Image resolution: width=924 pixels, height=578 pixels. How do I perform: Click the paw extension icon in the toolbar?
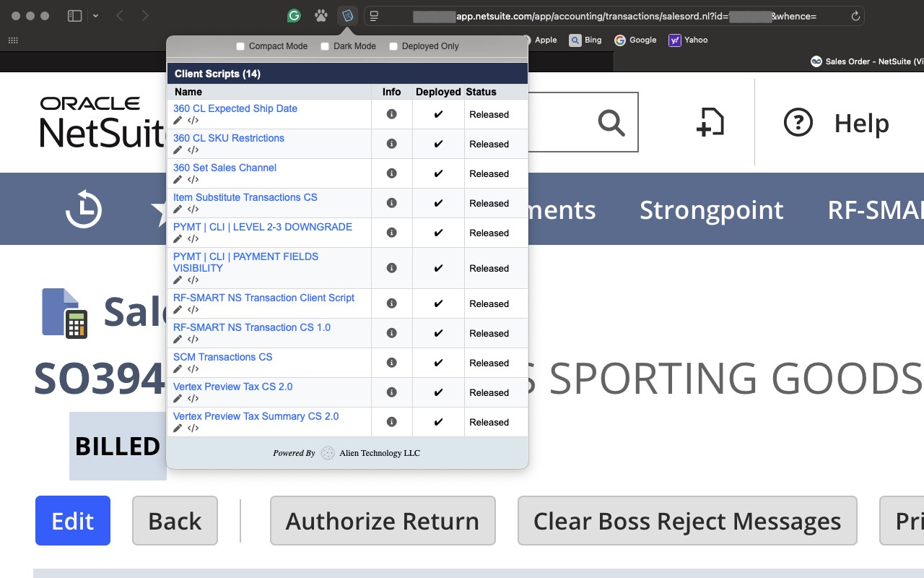[x=321, y=15]
